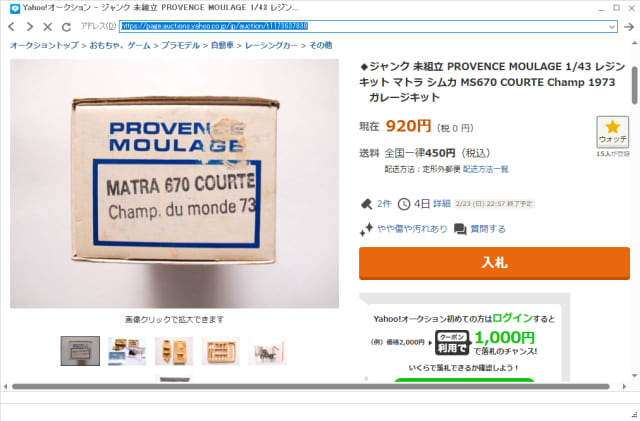Viewport: 640px width, 421px height.
Task: Enlarge the main Provence Moulage box photo
Action: pos(174,183)
